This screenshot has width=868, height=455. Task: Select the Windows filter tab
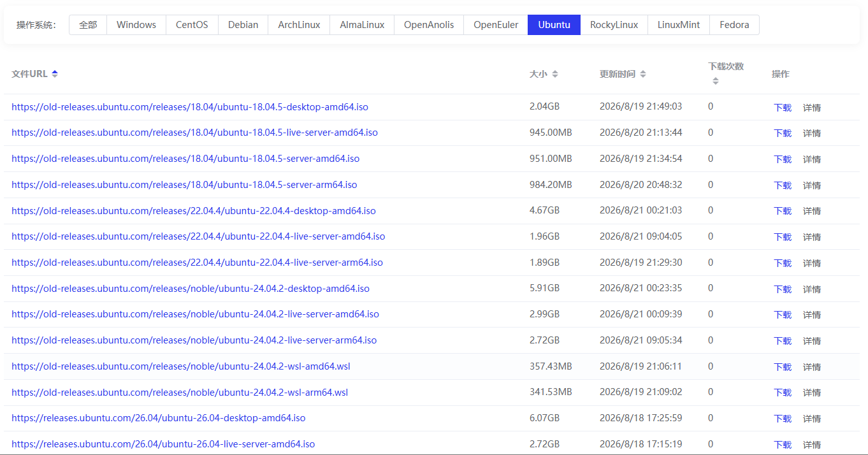point(136,25)
